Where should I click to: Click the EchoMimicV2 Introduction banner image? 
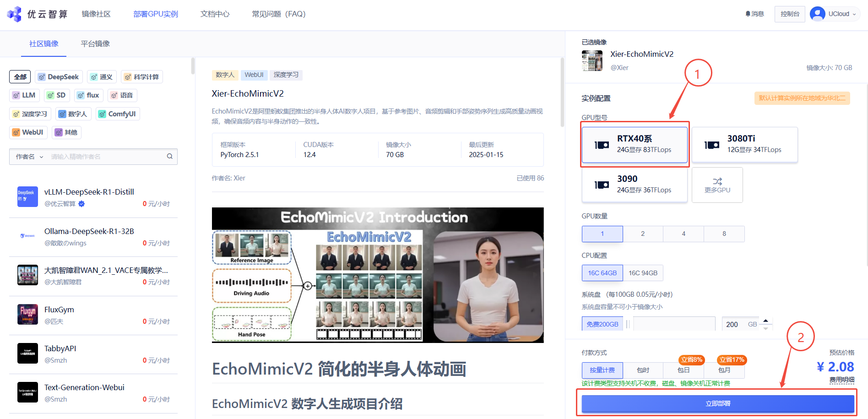pos(378,275)
